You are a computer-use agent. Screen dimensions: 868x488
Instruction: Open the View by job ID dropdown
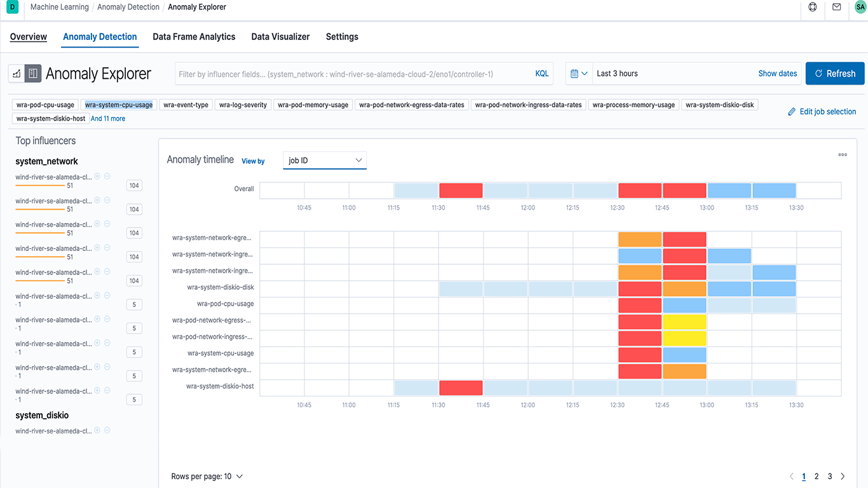point(325,161)
